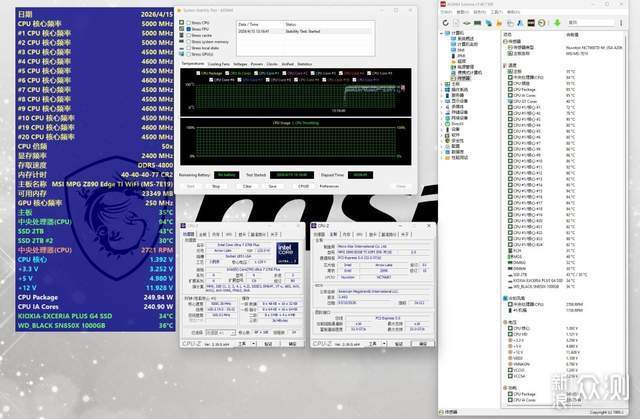
Task: Toggle CPU Package graph checkbox
Action: pyautogui.click(x=198, y=73)
